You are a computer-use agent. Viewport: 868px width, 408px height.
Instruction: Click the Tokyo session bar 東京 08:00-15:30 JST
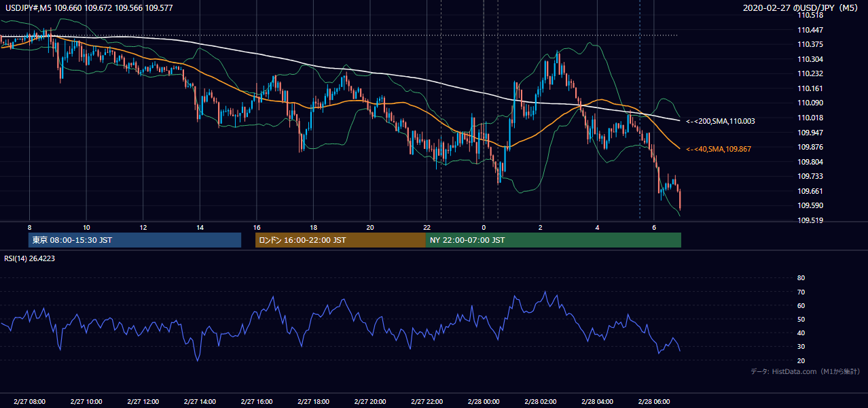[x=135, y=240]
